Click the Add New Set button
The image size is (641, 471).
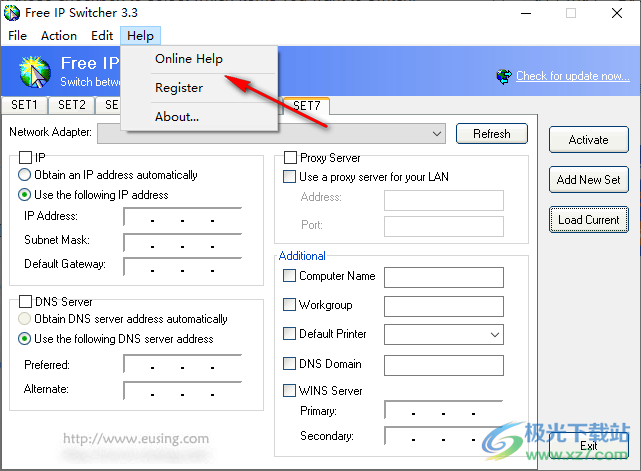589,179
